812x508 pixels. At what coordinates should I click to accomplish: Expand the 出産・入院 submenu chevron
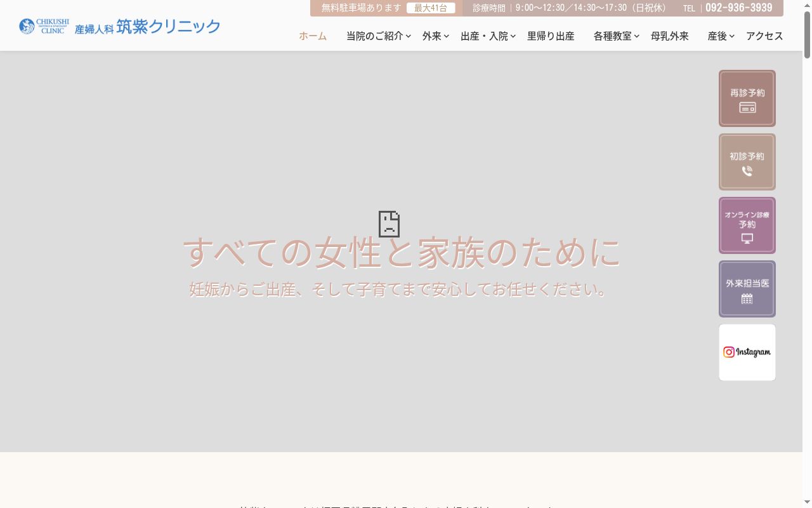(x=513, y=36)
